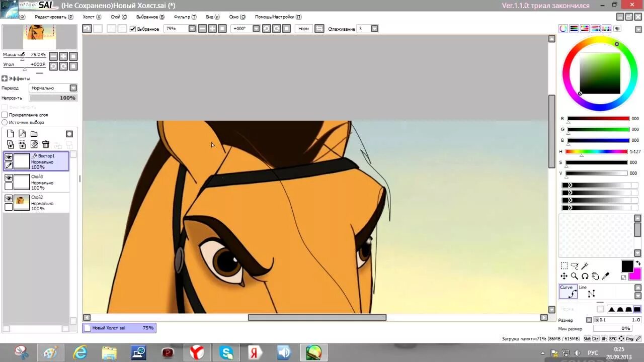Open the Слой menu

119,17
